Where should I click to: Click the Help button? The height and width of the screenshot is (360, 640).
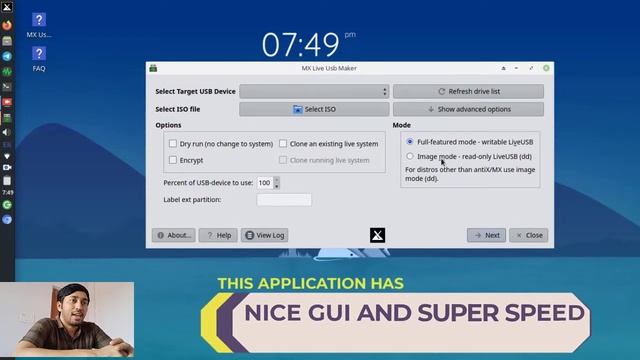[x=218, y=235]
